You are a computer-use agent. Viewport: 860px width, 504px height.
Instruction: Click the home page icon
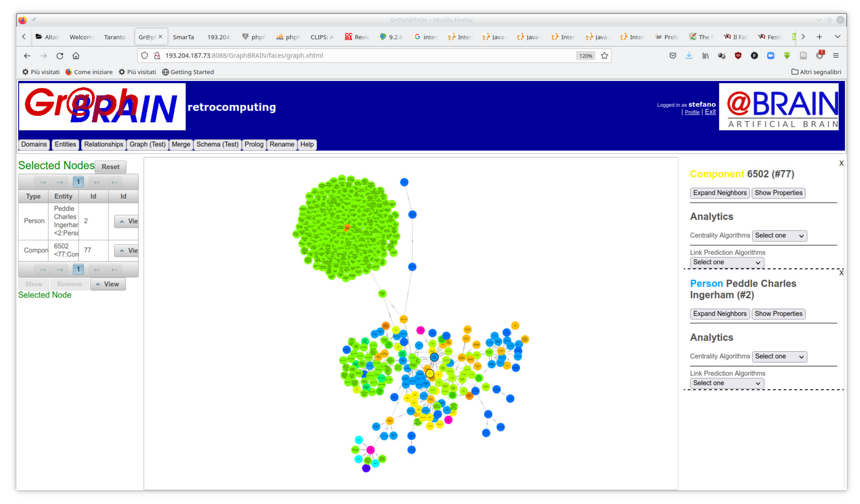76,56
